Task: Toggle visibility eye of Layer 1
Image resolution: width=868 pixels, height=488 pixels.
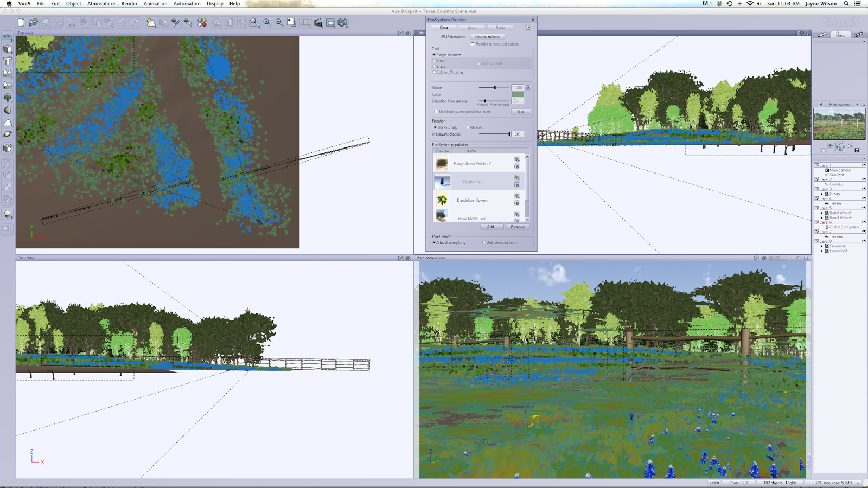Action: pyautogui.click(x=864, y=165)
